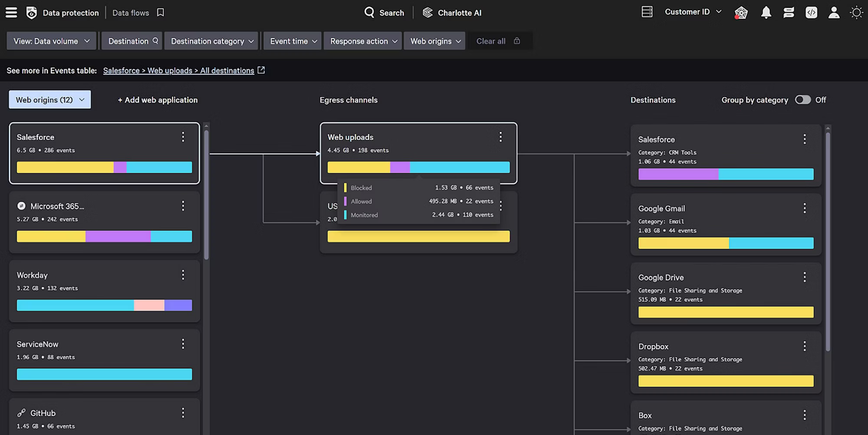
Task: Open Salesforce > Web uploads events link
Action: click(178, 71)
